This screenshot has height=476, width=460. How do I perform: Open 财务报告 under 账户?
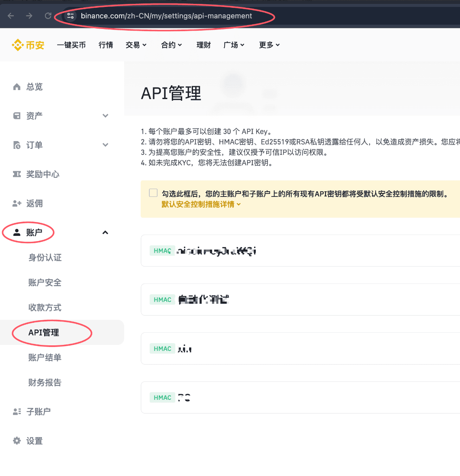[x=45, y=383]
